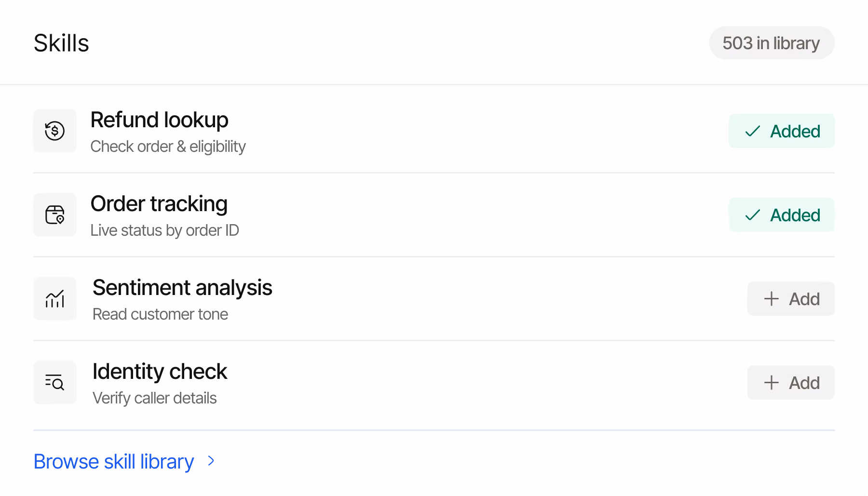Toggle the Added state for Refund lookup
This screenshot has height=496, width=868.
click(782, 131)
